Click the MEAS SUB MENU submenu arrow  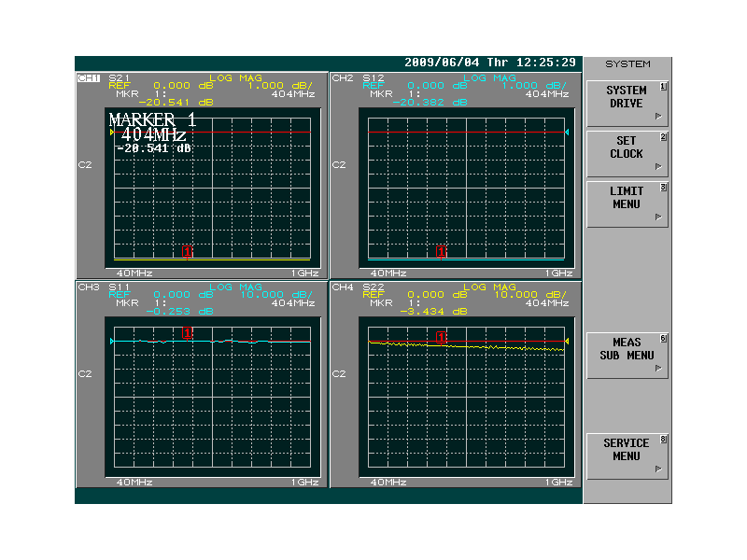click(x=658, y=368)
